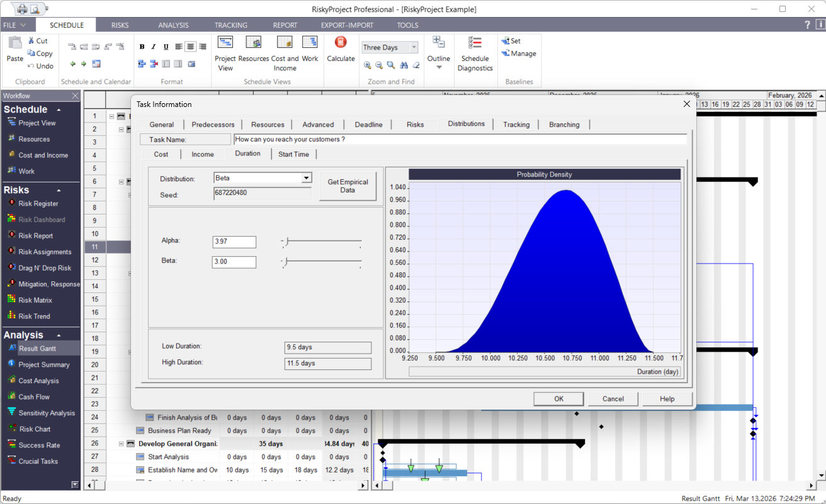Viewport: 826px width, 504px height.
Task: Toggle bold formatting in the ribbon
Action: (x=142, y=46)
